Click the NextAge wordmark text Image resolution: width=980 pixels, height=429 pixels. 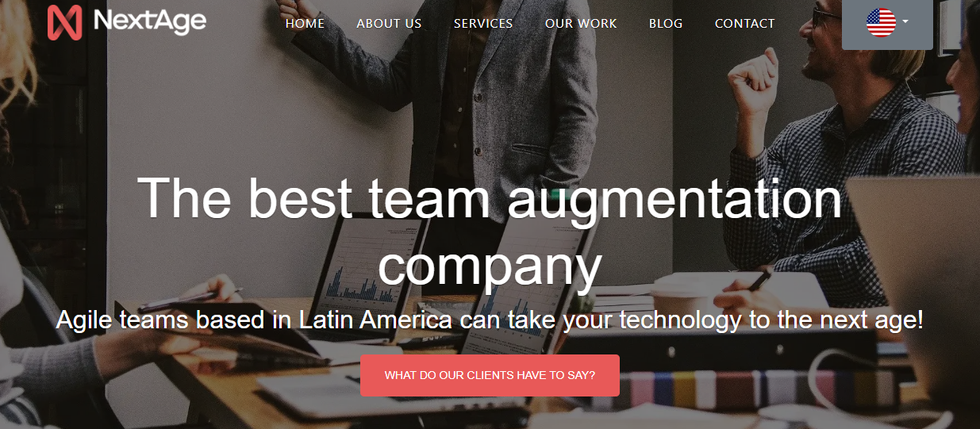(150, 21)
